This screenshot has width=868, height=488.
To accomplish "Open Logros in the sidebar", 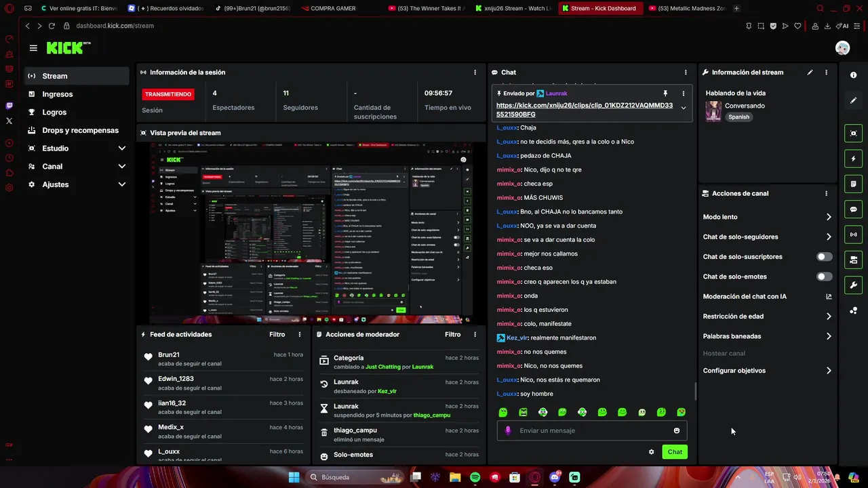I will (77, 112).
